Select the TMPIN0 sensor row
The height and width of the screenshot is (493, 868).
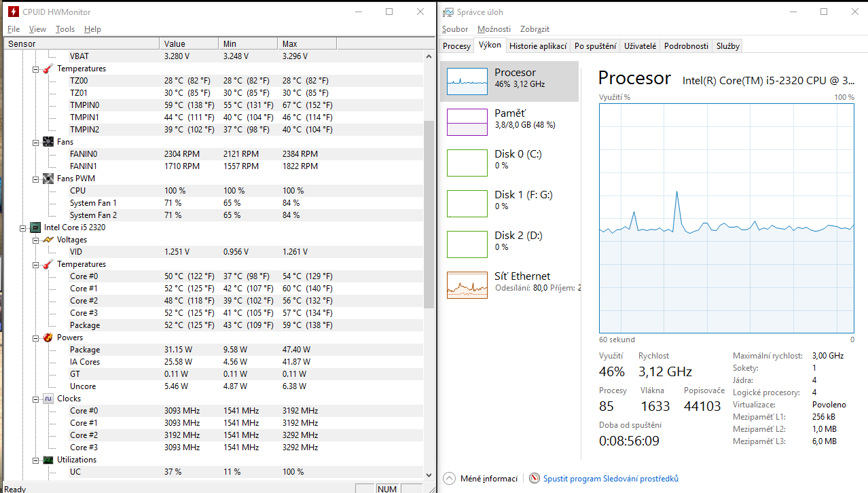click(213, 105)
